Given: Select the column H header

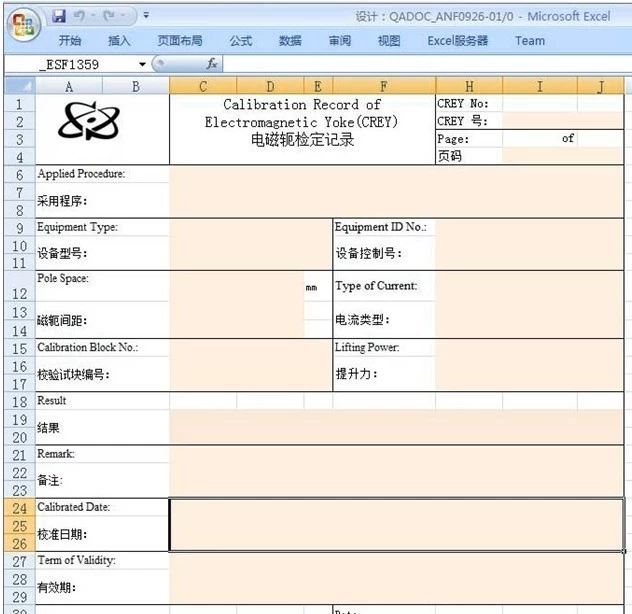Looking at the screenshot, I should pos(469,86).
